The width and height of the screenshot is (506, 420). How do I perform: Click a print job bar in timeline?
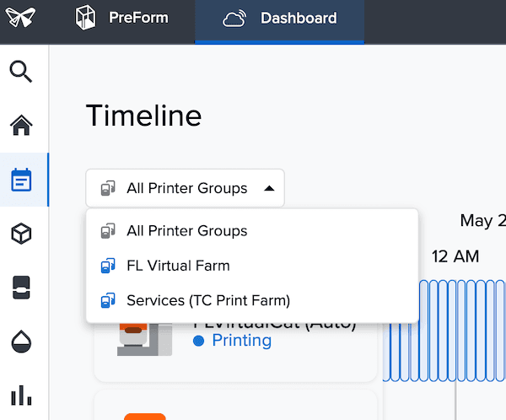tap(433, 331)
